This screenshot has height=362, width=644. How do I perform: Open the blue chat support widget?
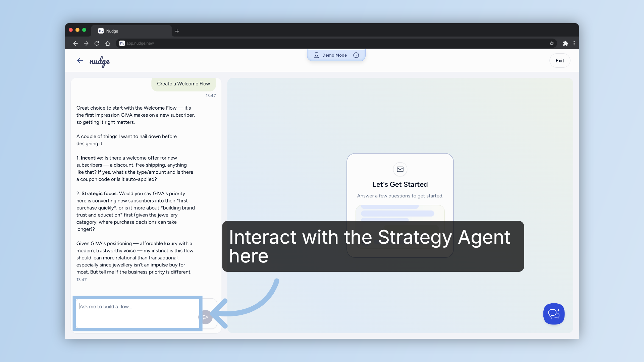pyautogui.click(x=554, y=314)
